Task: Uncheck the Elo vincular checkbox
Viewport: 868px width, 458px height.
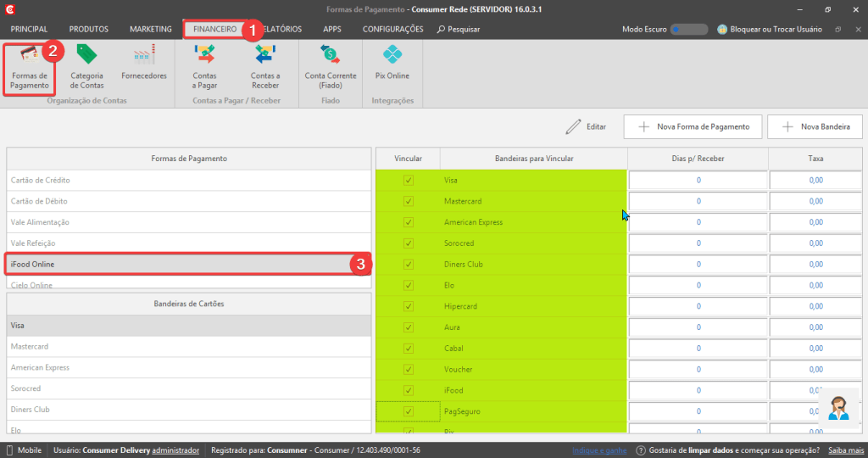Action: [409, 285]
